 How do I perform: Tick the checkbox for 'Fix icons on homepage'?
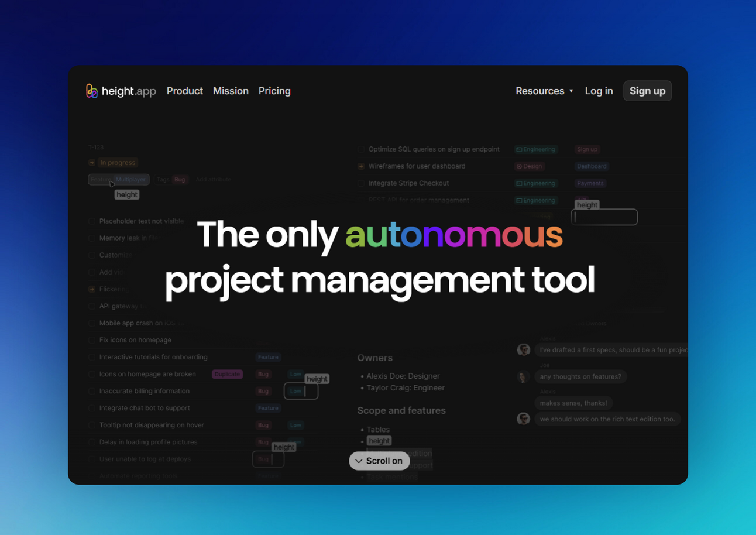pyautogui.click(x=92, y=340)
